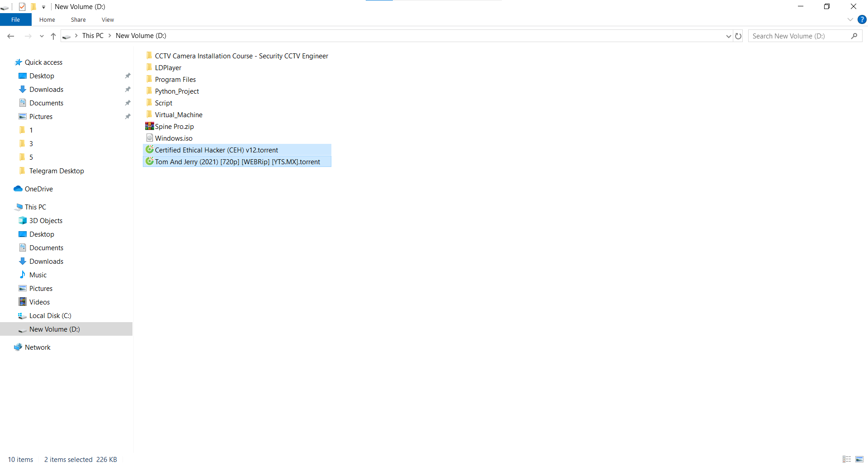Open Documents under Quick access
This screenshot has height=466, width=868.
[x=46, y=103]
